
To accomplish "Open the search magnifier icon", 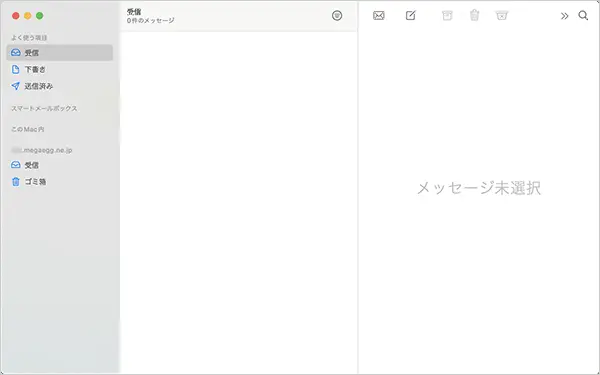I will [583, 16].
